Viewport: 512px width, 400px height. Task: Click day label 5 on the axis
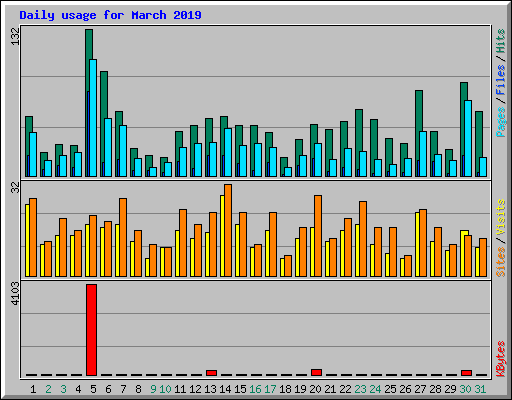pos(93,389)
